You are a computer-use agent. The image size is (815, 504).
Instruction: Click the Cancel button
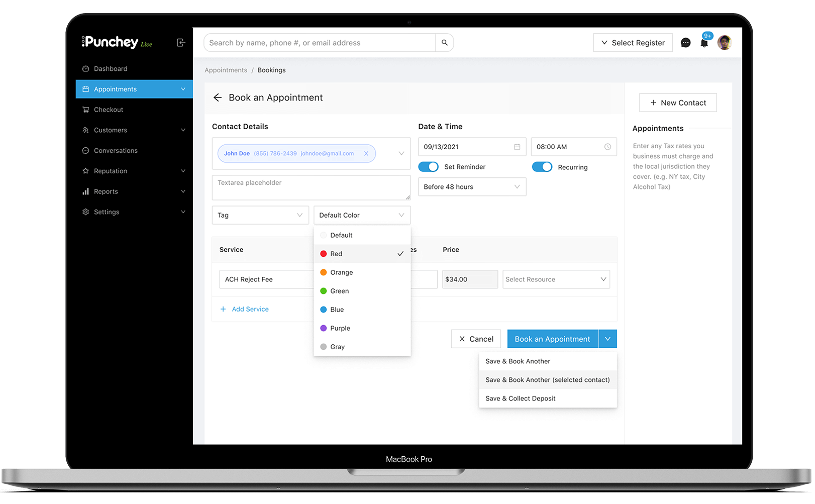click(x=476, y=339)
